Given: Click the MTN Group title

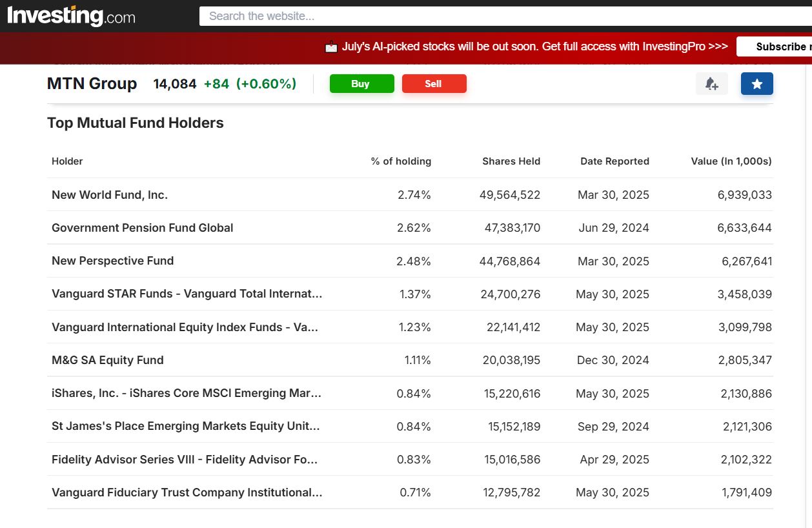Looking at the screenshot, I should [x=92, y=84].
